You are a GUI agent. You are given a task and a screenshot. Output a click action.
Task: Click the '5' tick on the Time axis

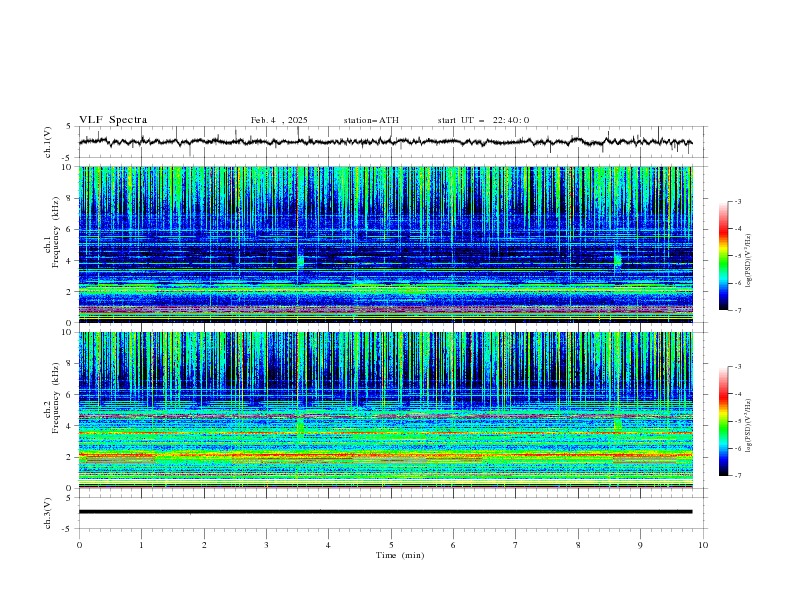391,545
